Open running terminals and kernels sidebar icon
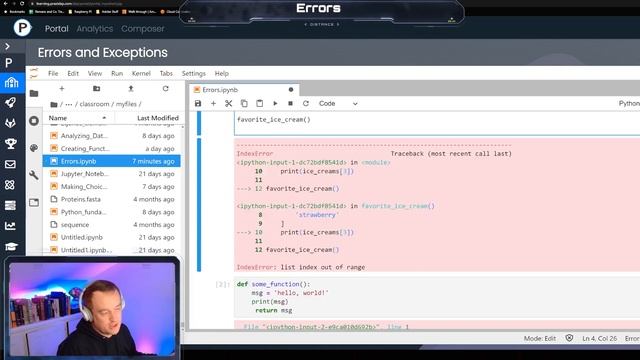 pos(34,121)
